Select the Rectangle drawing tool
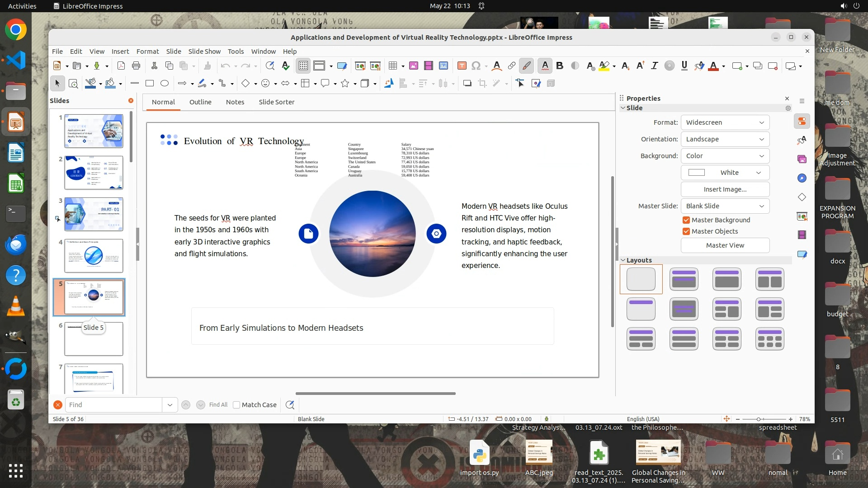The image size is (868, 488). (x=150, y=83)
